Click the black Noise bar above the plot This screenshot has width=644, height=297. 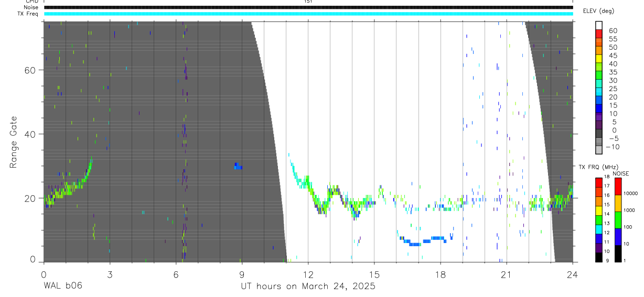tap(308, 7)
